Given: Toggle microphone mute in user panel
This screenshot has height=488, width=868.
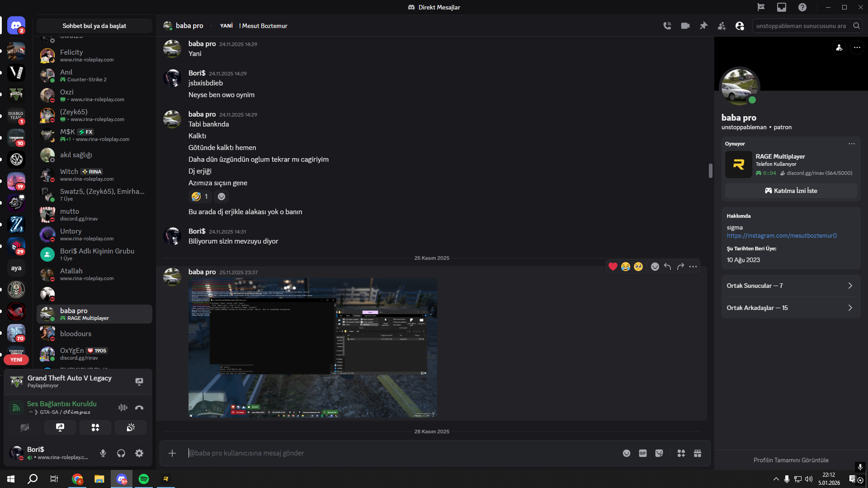Looking at the screenshot, I should (103, 453).
